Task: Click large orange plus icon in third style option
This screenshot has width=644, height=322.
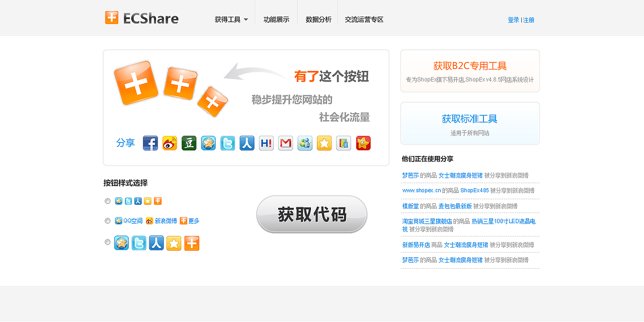Action: (x=192, y=243)
